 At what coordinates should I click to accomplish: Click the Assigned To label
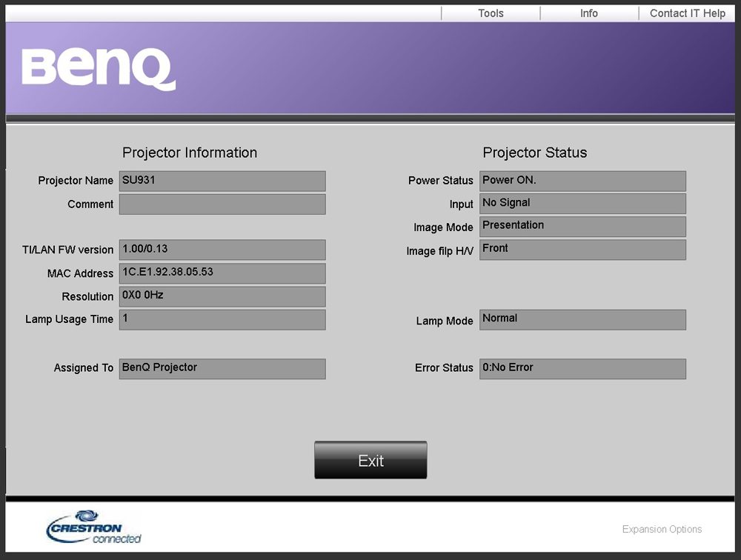(84, 367)
